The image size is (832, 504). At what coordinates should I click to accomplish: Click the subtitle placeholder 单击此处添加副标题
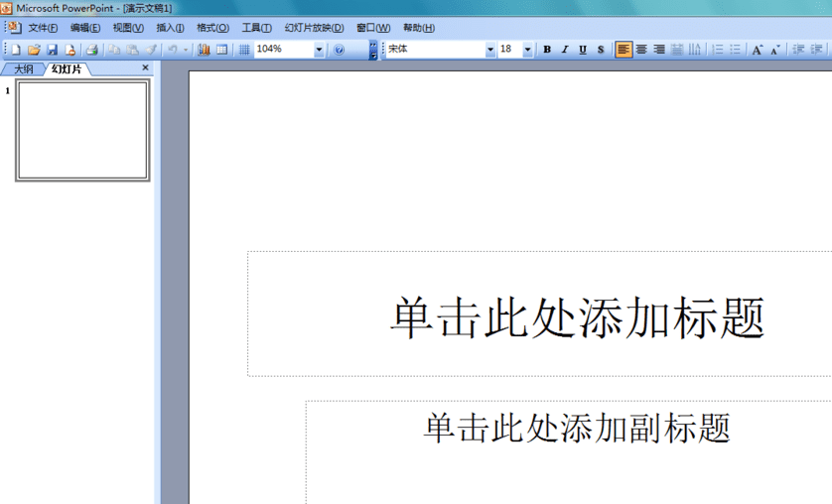click(x=577, y=429)
